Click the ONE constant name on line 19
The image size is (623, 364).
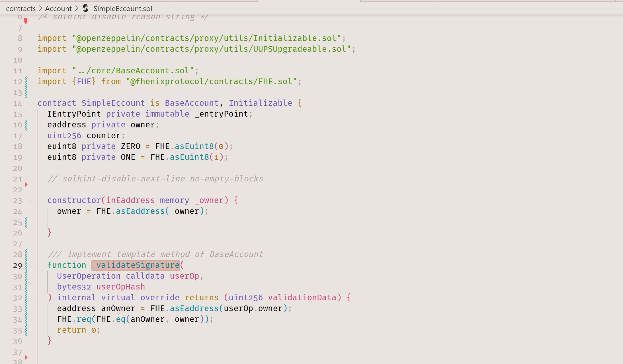click(x=128, y=157)
